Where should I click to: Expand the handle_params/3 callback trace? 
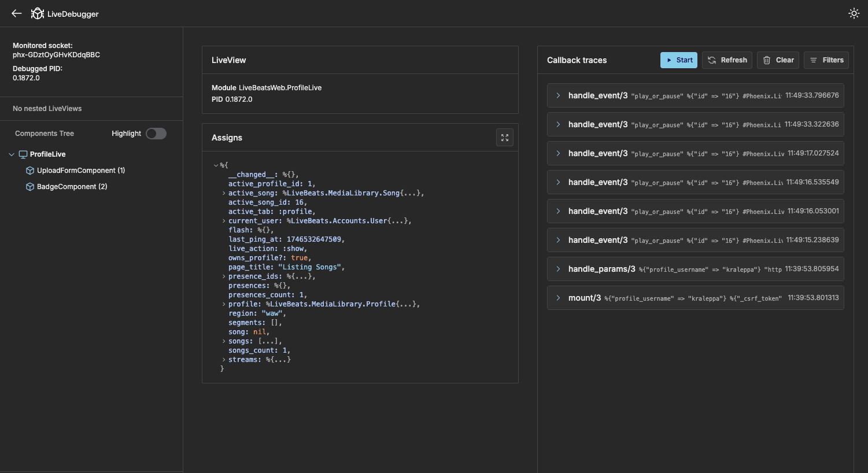558,269
